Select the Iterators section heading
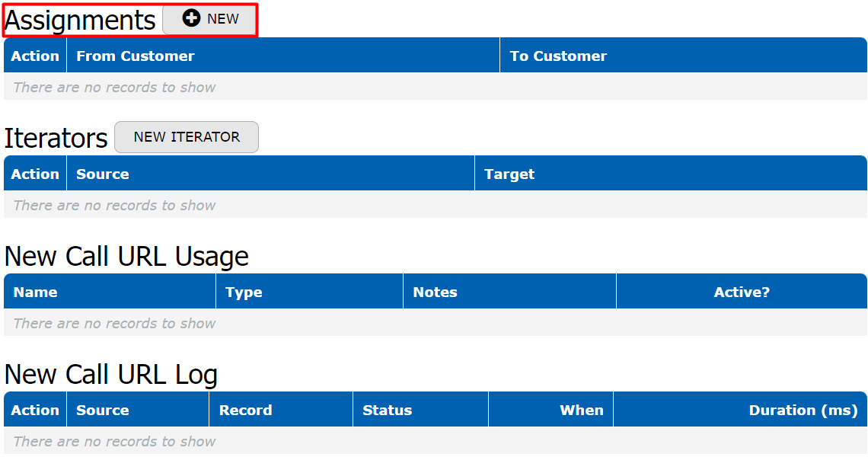Screen dimensions: 868x457 (56, 138)
